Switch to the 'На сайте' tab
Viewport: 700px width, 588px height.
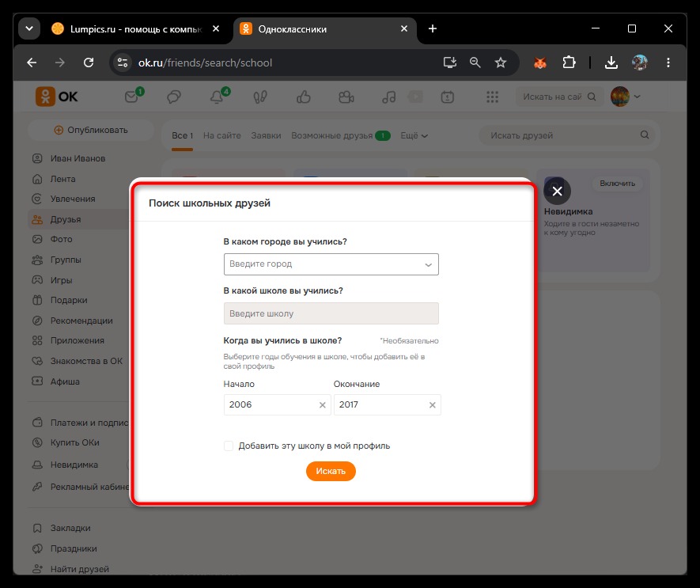pos(222,135)
